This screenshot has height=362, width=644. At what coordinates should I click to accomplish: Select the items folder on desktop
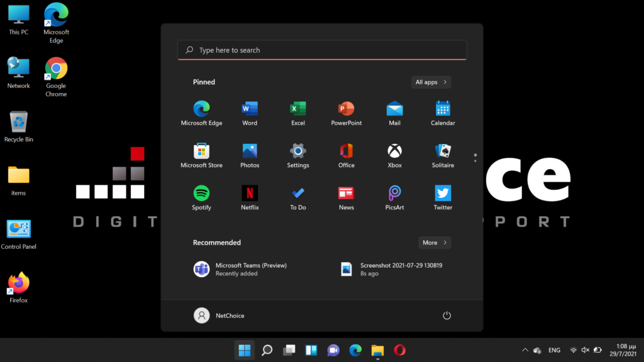pos(18,180)
